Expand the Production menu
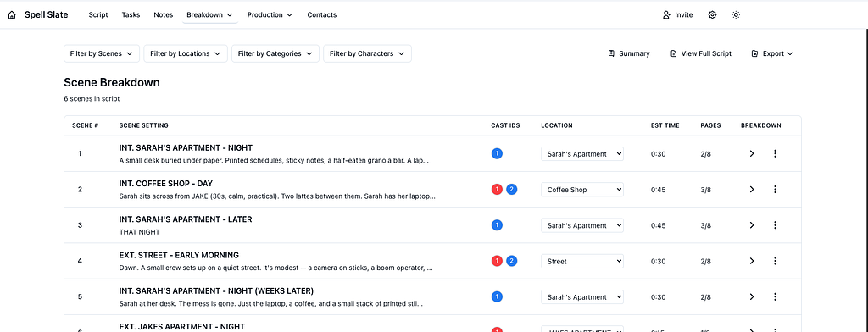 [x=270, y=15]
